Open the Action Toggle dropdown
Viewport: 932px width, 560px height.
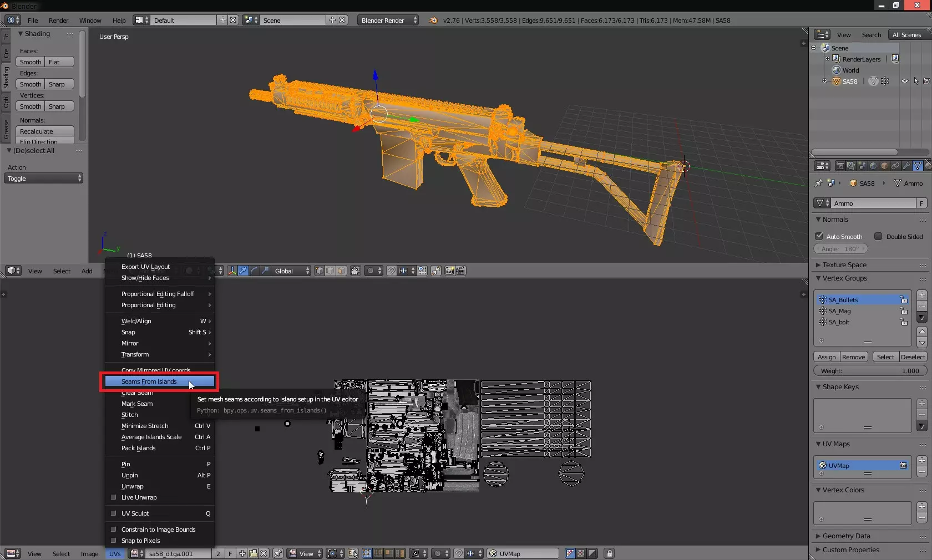pos(44,179)
